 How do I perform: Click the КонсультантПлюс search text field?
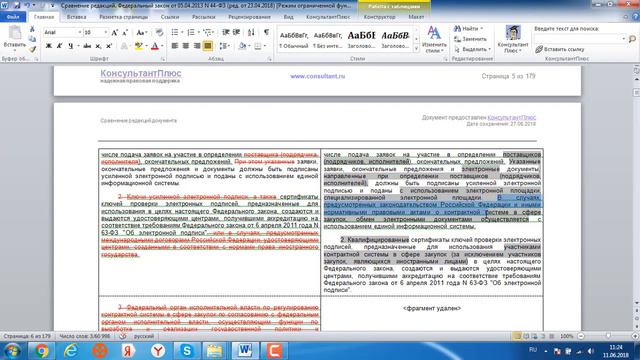(x=580, y=38)
